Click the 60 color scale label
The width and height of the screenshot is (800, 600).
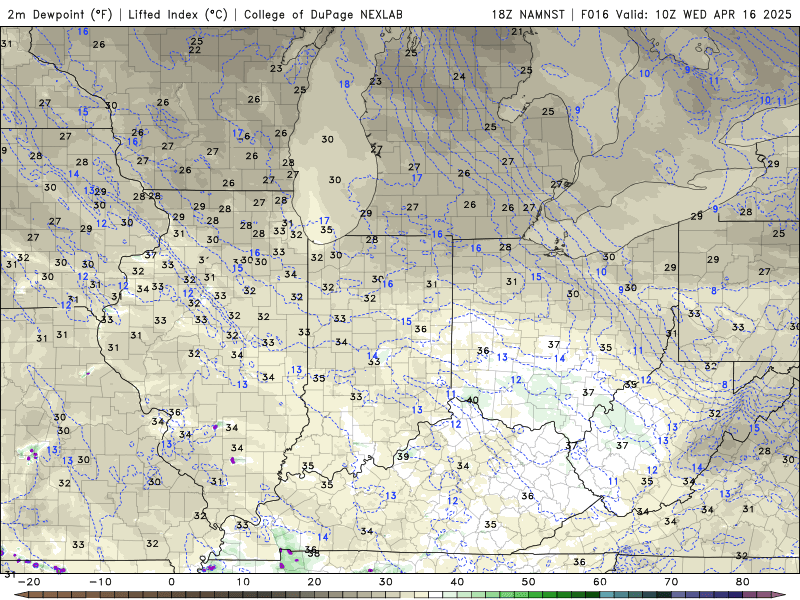pos(600,582)
